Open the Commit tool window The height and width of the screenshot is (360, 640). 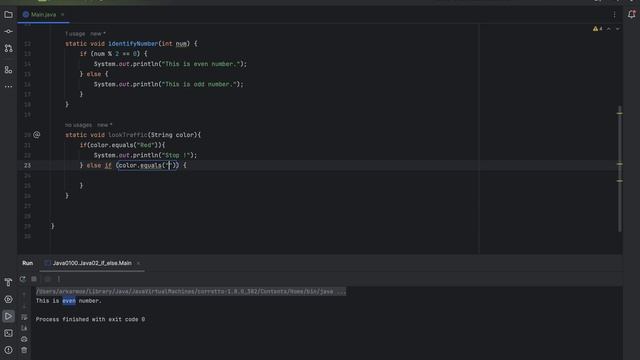[8, 31]
